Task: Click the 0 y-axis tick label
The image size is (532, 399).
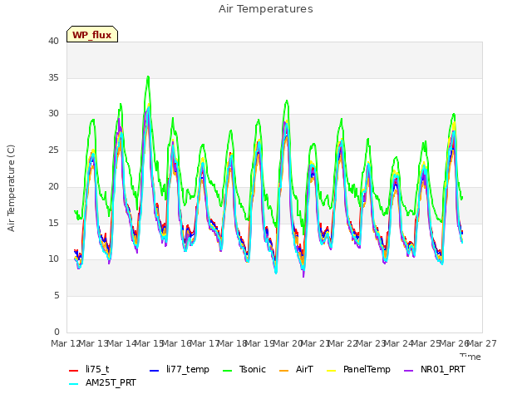Action: (x=57, y=332)
